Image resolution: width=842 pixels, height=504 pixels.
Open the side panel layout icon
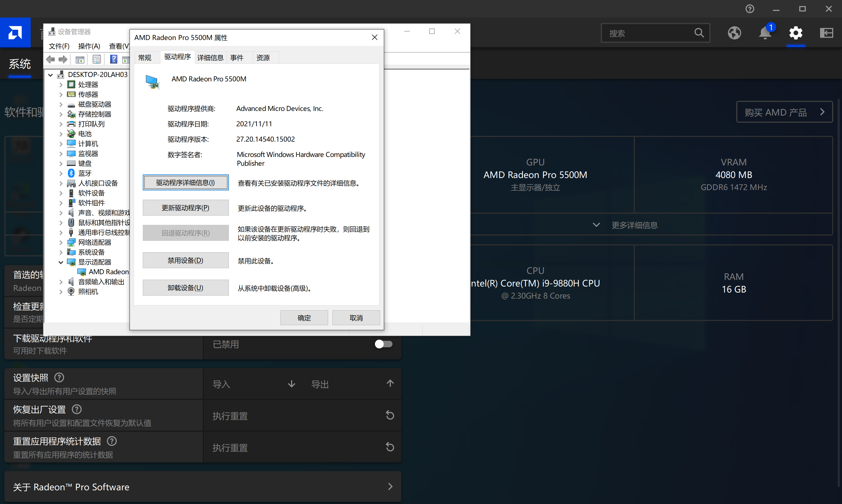[x=826, y=33]
